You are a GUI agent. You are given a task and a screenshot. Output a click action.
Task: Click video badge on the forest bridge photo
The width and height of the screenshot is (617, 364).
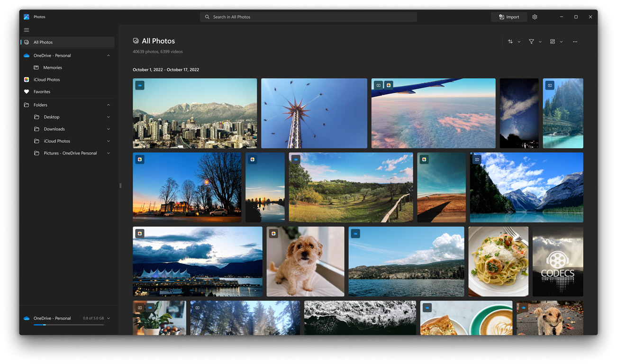550,85
